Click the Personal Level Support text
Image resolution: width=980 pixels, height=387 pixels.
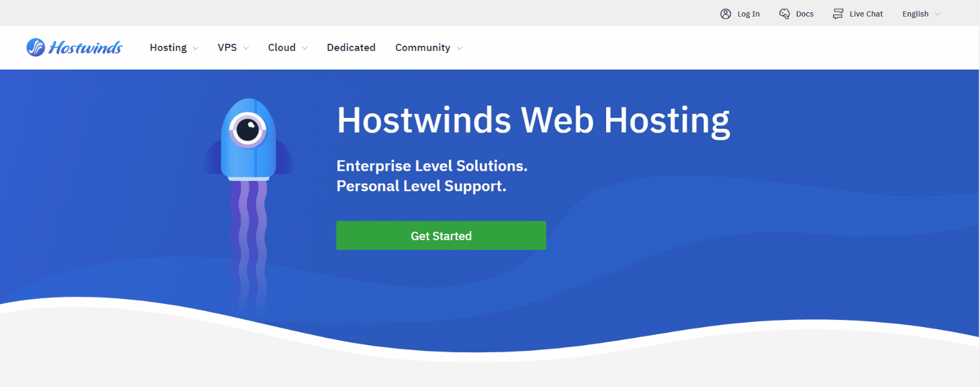coord(421,186)
